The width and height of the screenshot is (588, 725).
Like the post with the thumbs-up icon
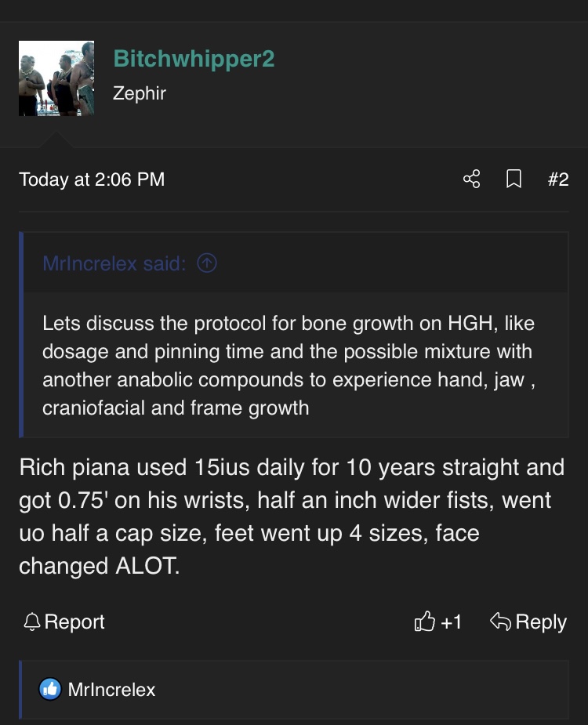pos(424,622)
